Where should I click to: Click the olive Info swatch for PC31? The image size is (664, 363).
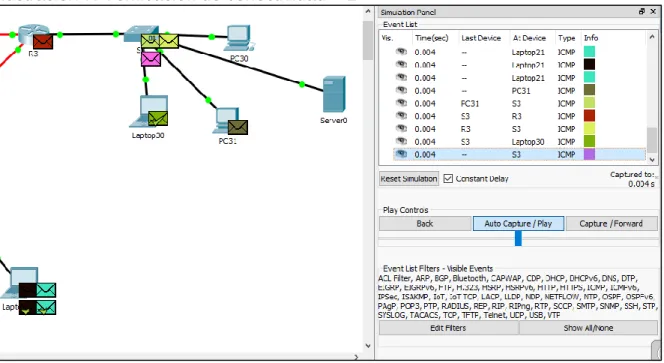point(589,90)
